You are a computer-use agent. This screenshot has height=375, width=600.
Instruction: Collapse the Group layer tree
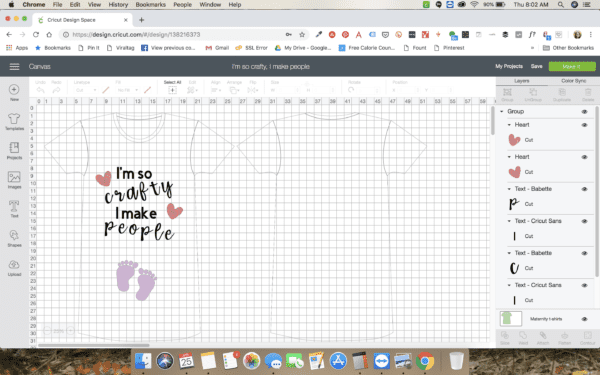point(502,111)
